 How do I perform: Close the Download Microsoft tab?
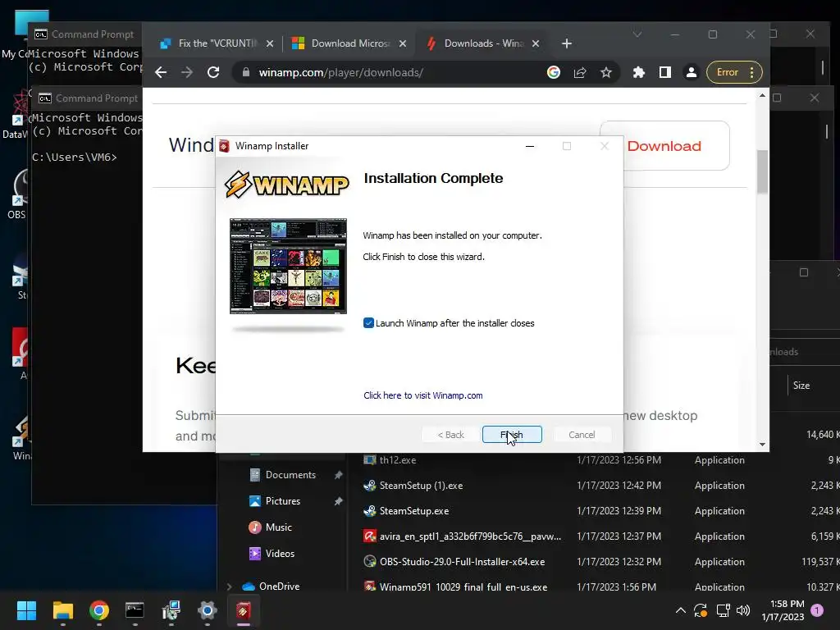tap(403, 43)
